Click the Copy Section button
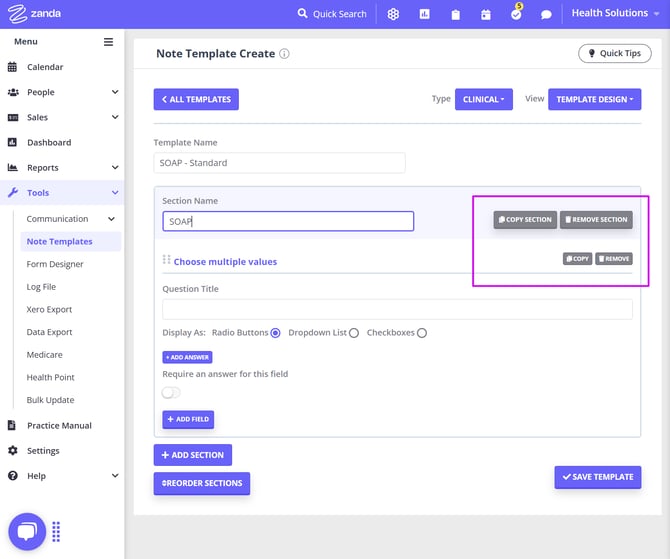The image size is (670, 559). [x=525, y=220]
